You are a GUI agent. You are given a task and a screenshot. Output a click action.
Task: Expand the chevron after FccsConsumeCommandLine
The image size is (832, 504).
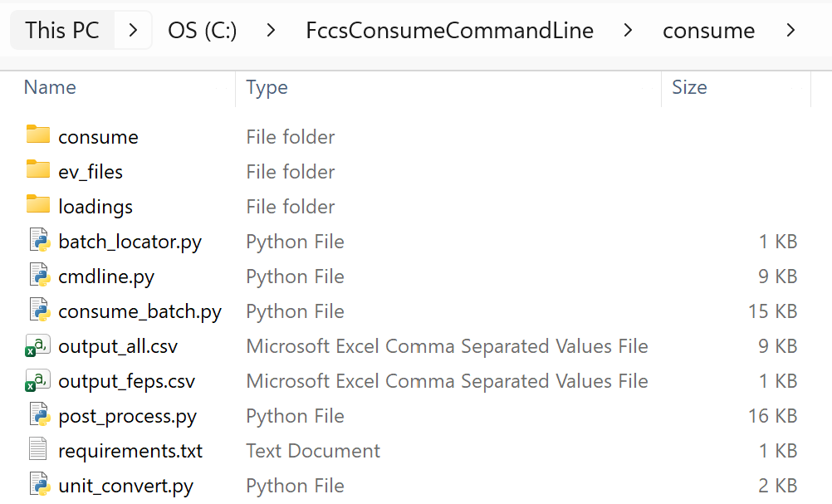(628, 31)
